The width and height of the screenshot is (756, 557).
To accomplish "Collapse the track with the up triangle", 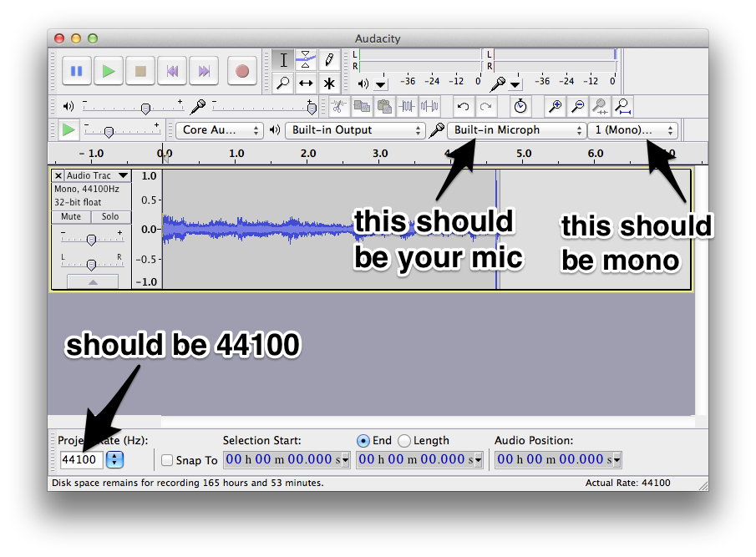I will tap(93, 281).
